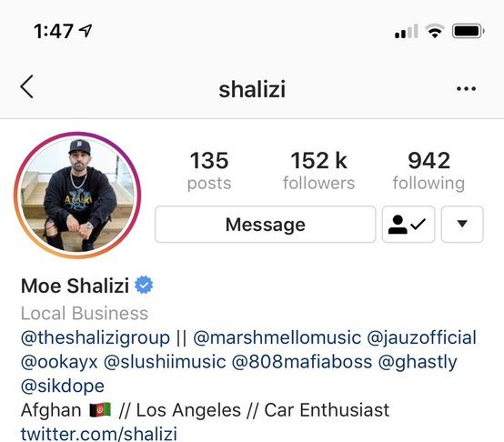504x442 pixels.
Task: Tap the back arrow icon
Action: [26, 86]
